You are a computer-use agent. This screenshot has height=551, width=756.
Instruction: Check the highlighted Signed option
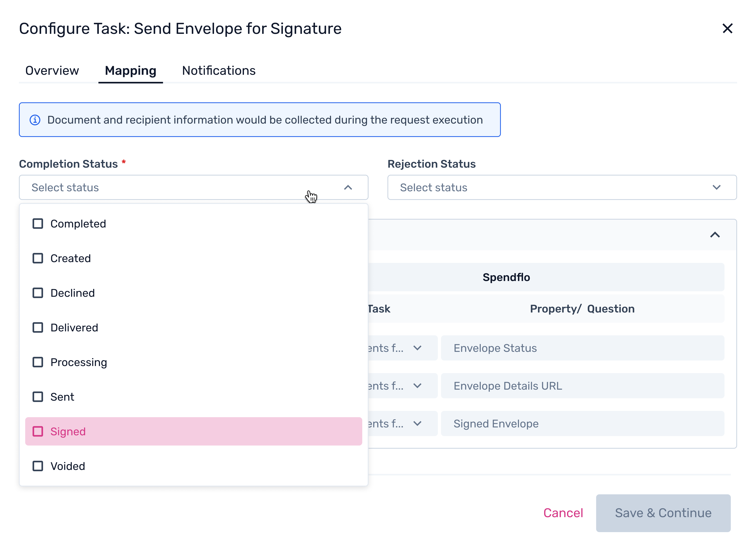click(x=38, y=432)
